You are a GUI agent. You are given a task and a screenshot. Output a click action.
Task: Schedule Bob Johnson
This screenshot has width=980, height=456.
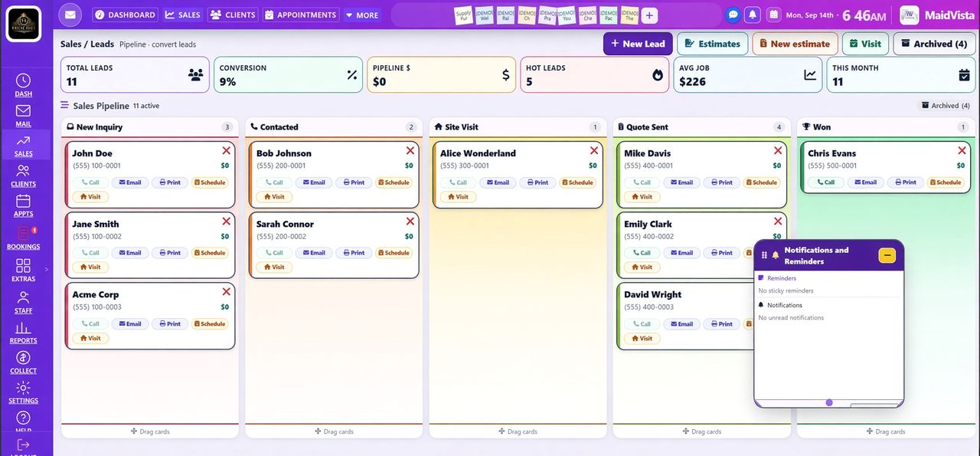(394, 182)
